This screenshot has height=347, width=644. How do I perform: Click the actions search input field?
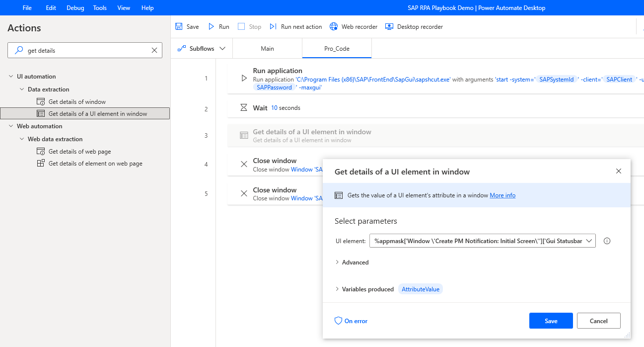click(85, 50)
